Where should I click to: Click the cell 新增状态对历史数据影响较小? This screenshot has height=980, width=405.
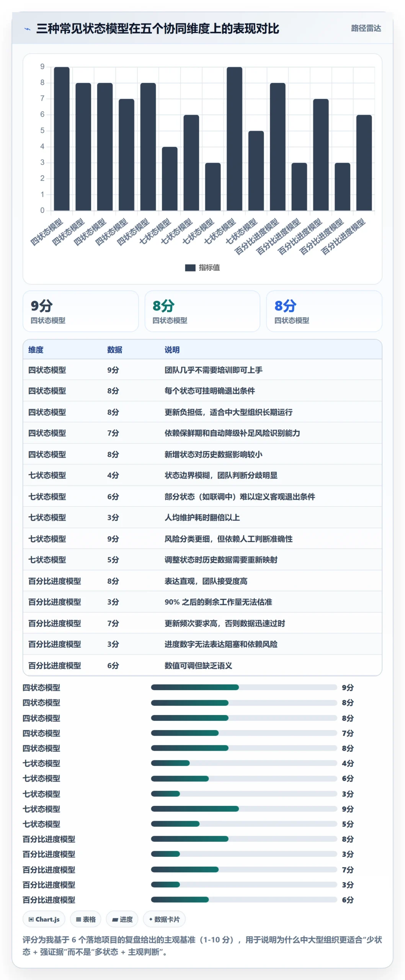click(213, 454)
